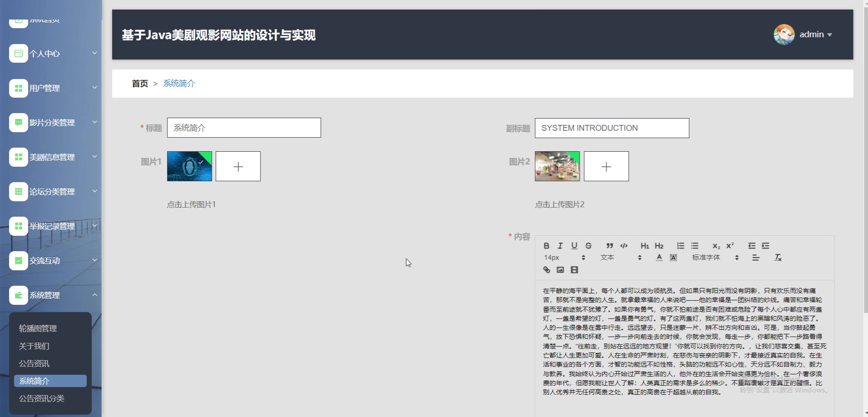Open the admin user dropdown
The image size is (868, 417).
tap(803, 35)
